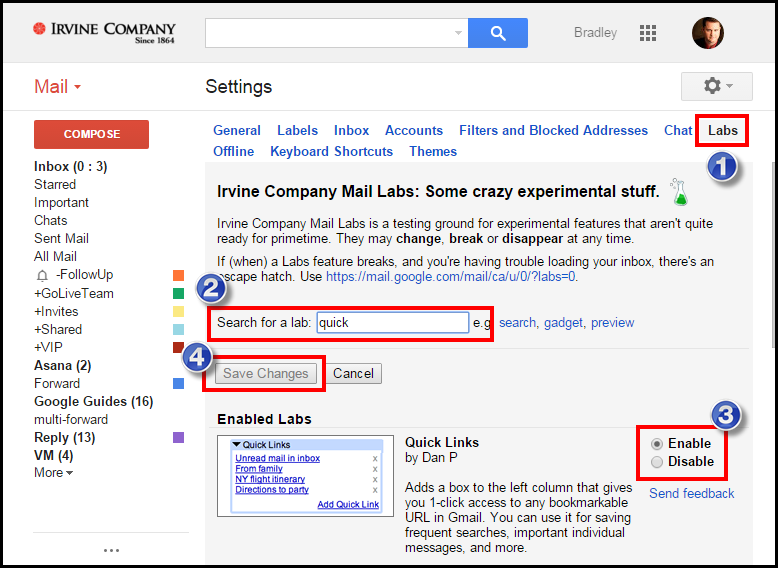Click the 'search' example link
778x568 pixels.
pos(517,322)
